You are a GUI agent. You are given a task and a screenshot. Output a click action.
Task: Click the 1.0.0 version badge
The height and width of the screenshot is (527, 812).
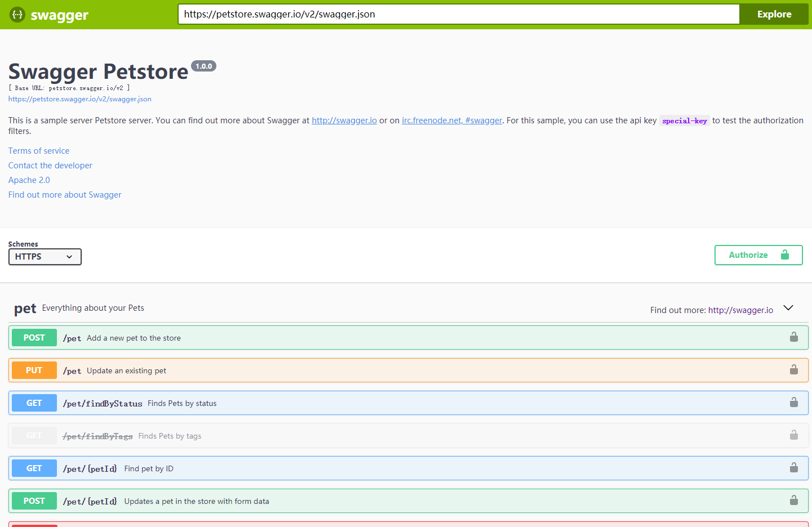click(203, 66)
